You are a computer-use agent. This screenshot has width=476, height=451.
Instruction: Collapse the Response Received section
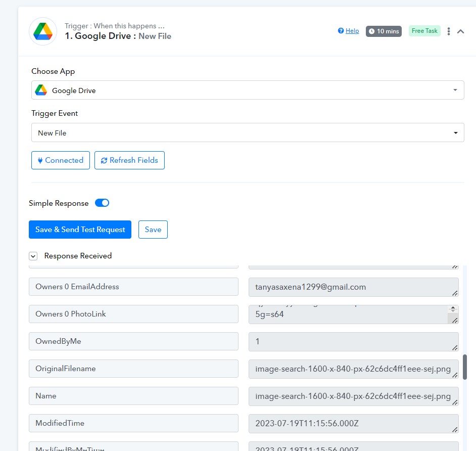[33, 256]
